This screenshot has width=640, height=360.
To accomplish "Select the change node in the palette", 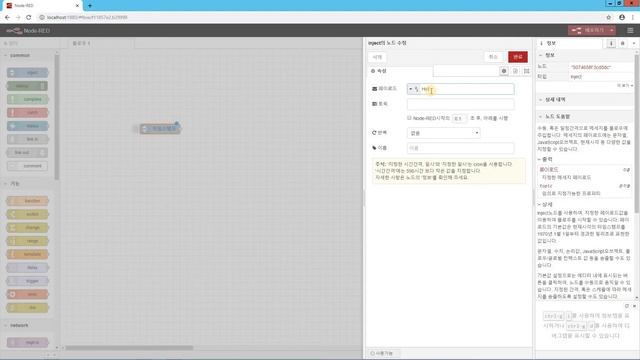I will (27, 228).
